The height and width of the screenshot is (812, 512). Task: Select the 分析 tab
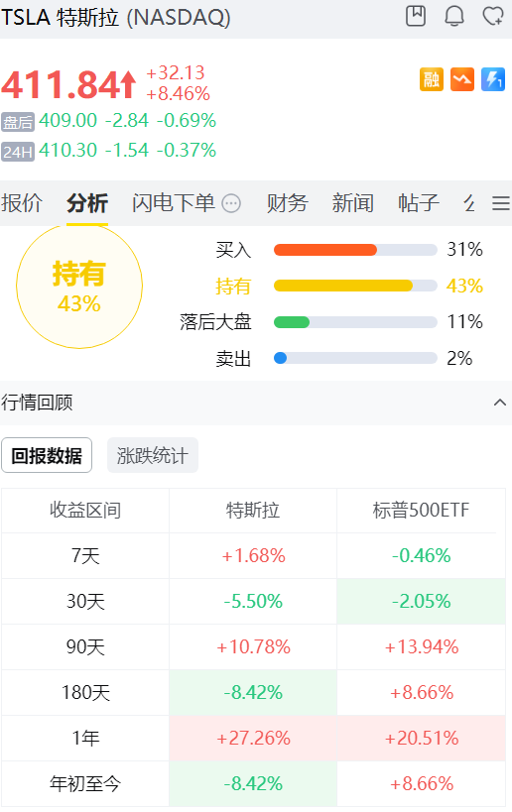coord(87,203)
